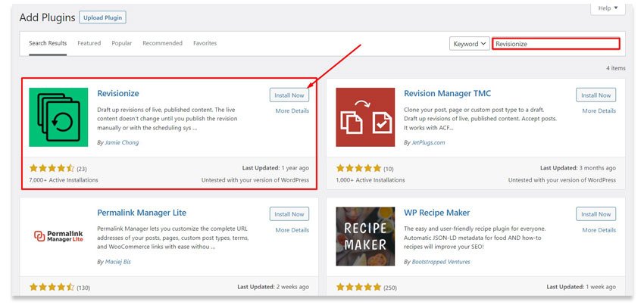Open the Revision Manager TMC plugin icon
644x305 pixels.
[365, 117]
